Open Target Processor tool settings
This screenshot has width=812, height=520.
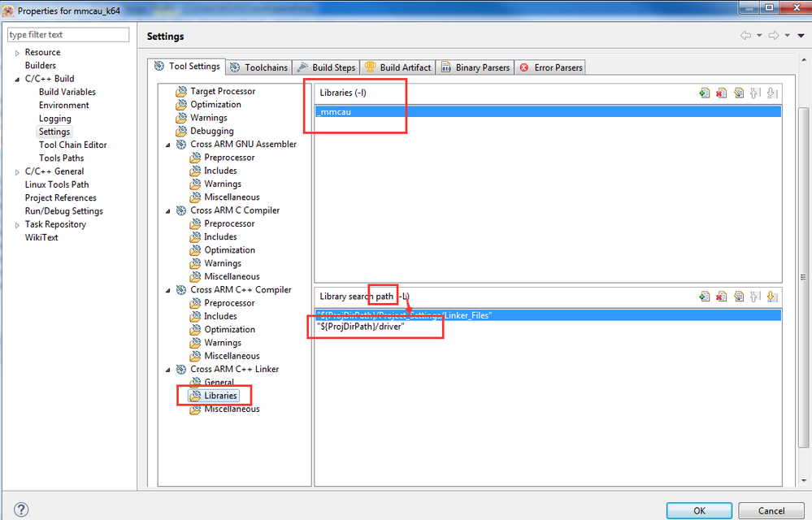223,91
